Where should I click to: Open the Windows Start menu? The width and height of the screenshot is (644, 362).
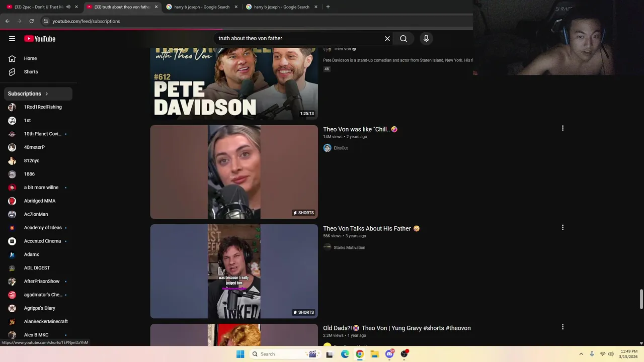coord(240,354)
